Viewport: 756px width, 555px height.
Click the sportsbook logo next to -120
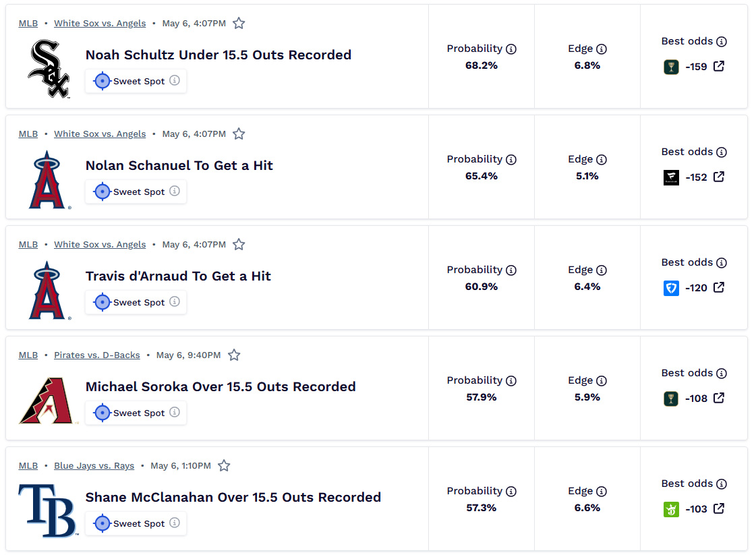671,288
